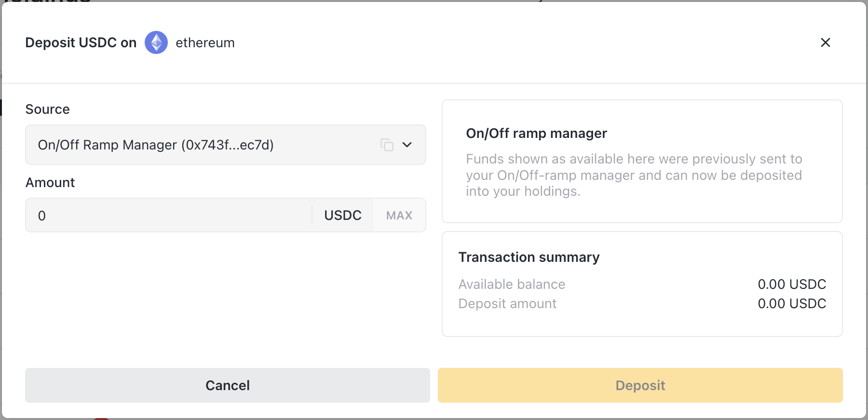Click the Cancel button

[227, 385]
